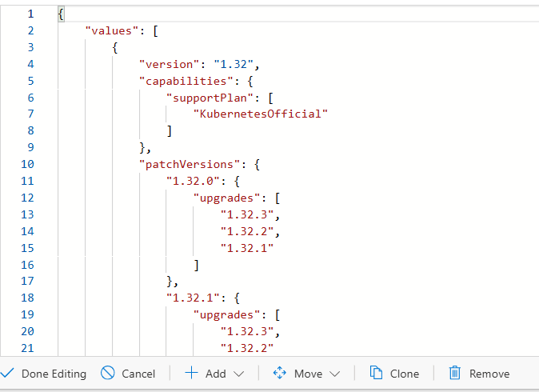
Task: Click the opening brace on line 3
Action: coord(115,47)
